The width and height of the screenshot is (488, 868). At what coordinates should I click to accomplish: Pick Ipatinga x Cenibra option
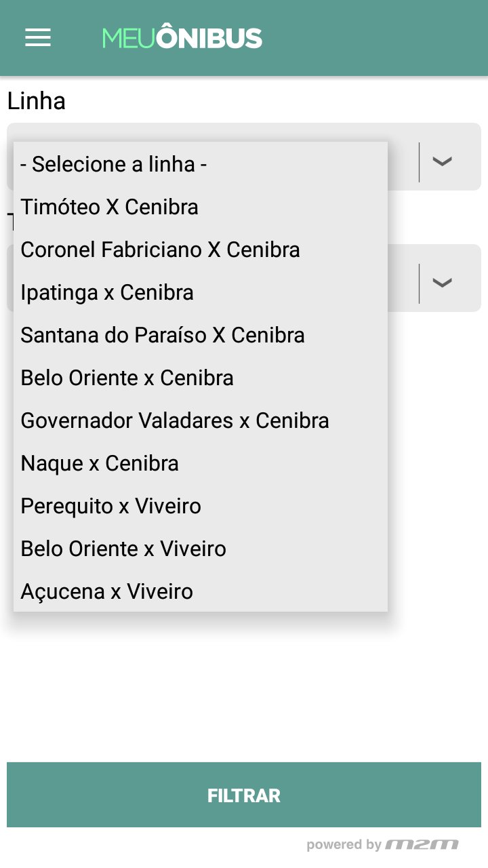pos(107,292)
